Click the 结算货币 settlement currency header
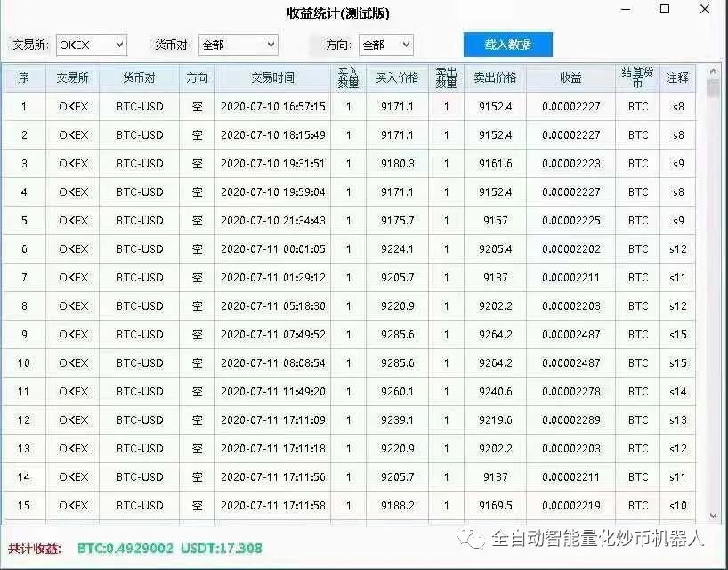This screenshot has width=728, height=570. coord(637,77)
